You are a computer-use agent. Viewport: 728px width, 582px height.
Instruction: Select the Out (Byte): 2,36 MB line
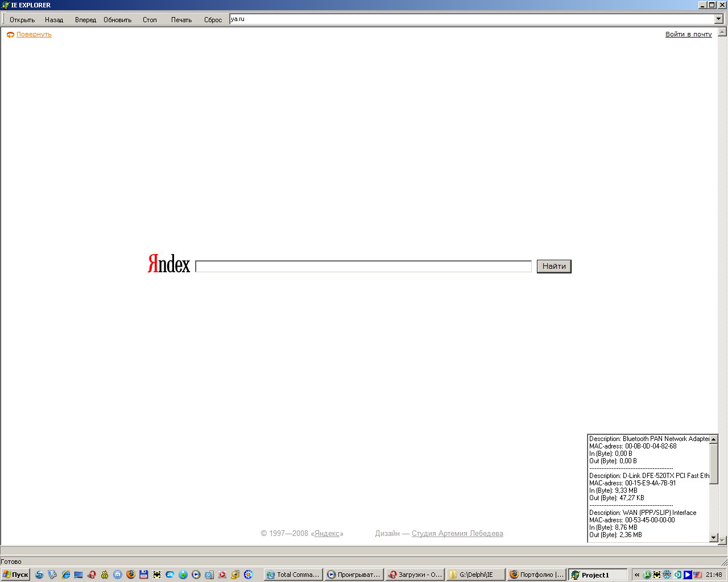pyautogui.click(x=615, y=535)
